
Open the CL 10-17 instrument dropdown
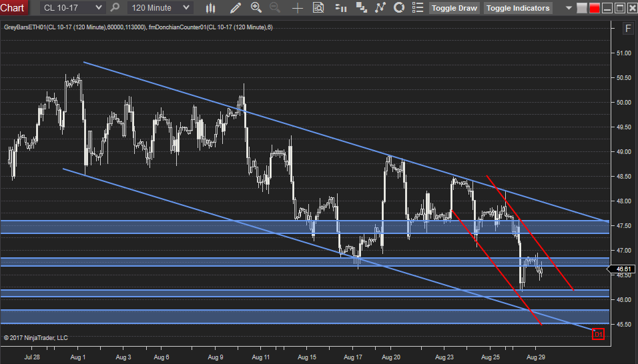pyautogui.click(x=73, y=8)
